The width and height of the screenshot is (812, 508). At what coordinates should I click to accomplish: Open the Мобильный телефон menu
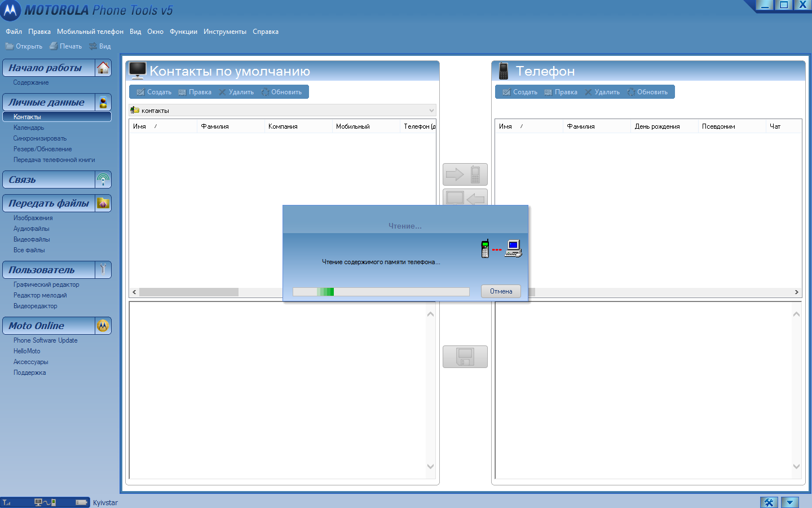point(90,32)
